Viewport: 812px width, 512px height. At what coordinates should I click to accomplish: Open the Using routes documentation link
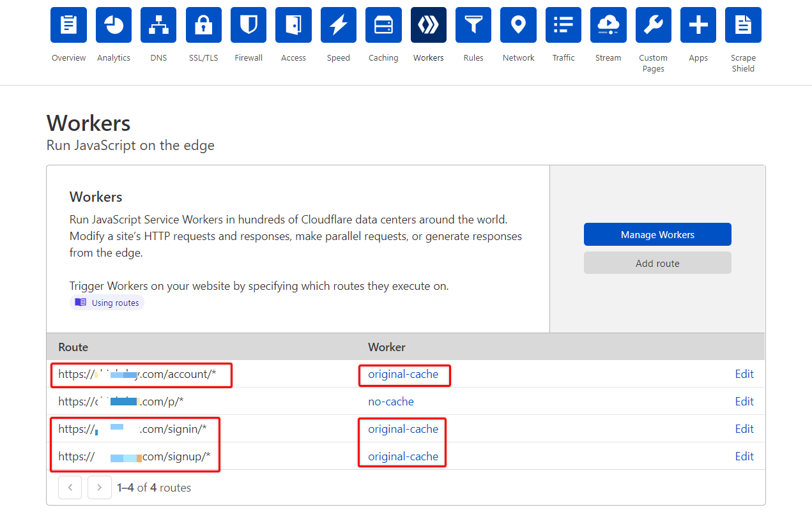click(107, 303)
